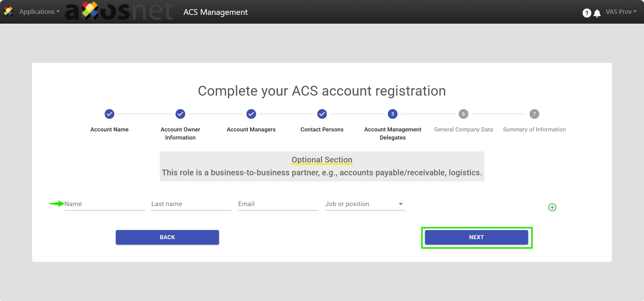Click the colorful app launcher icon
Viewport: 644px width, 301px height.
point(8,12)
